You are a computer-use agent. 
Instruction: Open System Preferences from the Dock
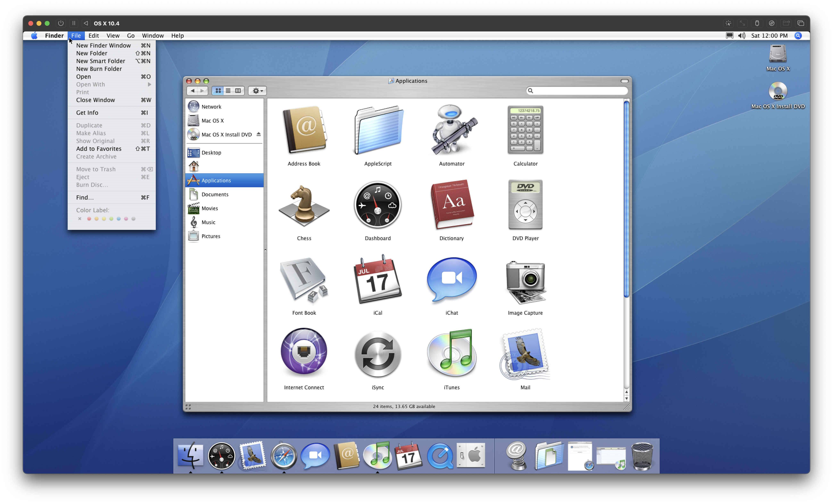tap(471, 455)
